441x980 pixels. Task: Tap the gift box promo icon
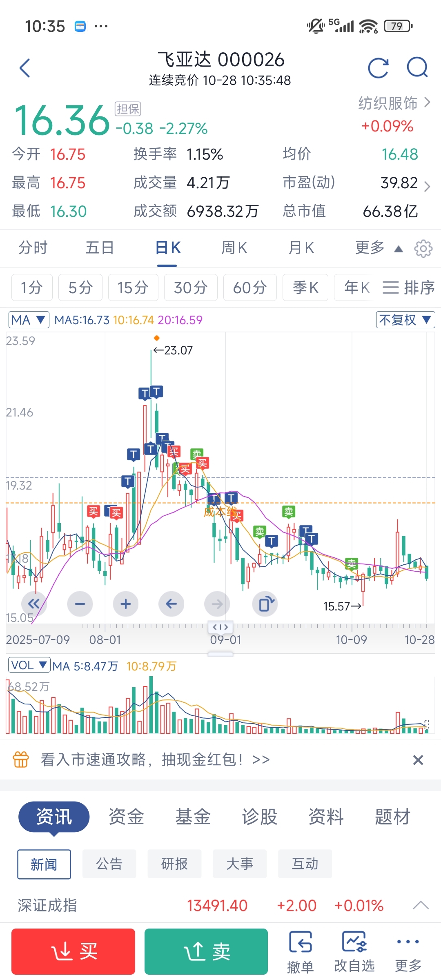coord(21,759)
